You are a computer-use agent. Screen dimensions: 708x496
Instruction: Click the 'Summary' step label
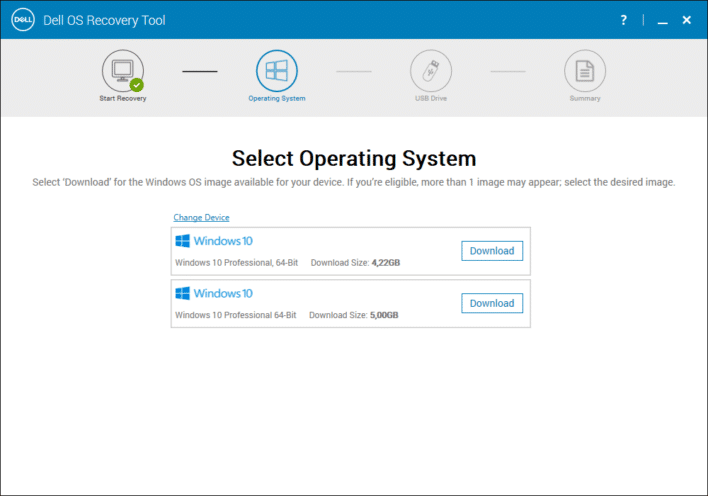pyautogui.click(x=585, y=98)
